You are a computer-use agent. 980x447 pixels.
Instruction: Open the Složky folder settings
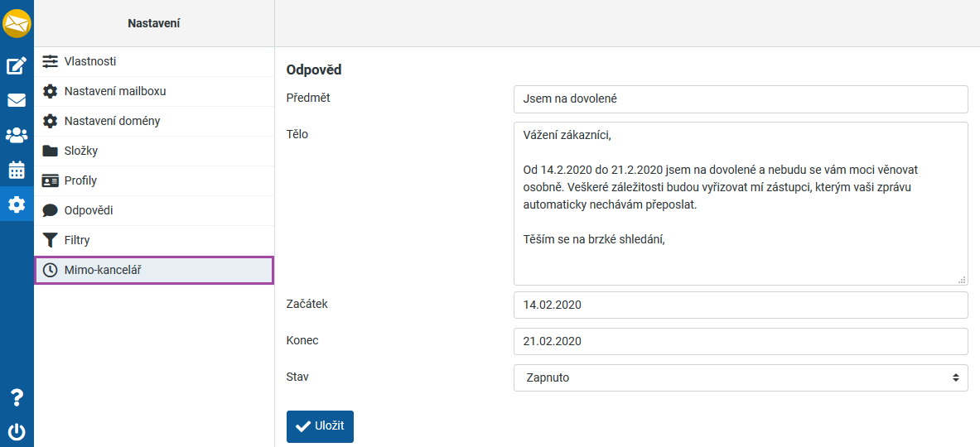tap(81, 151)
